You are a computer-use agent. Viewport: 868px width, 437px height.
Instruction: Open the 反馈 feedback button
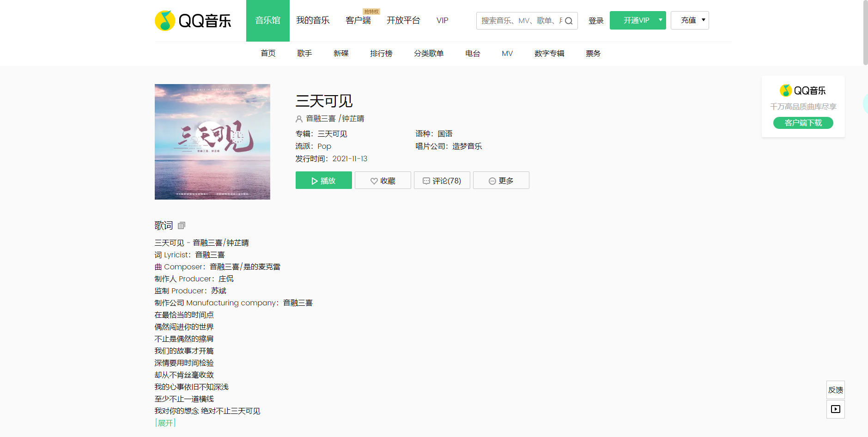[x=835, y=390]
